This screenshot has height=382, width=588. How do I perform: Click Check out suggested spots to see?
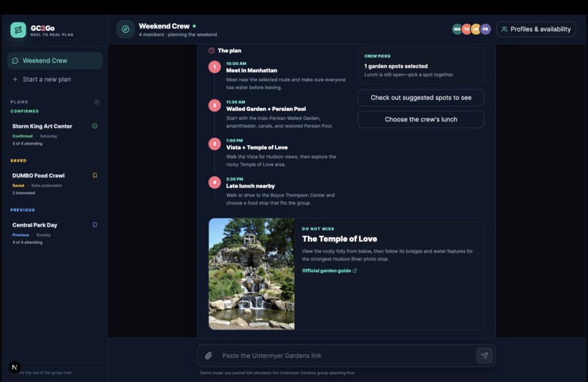[x=421, y=98]
